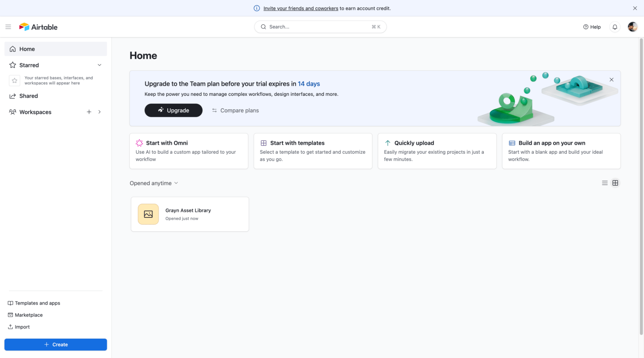Collapse the Starred section chevron
This screenshot has height=358, width=644.
pos(99,65)
